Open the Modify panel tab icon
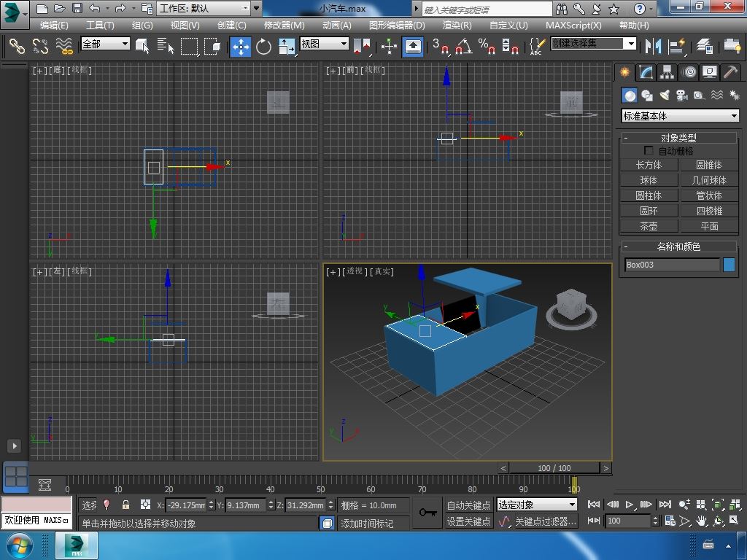Image resolution: width=747 pixels, height=560 pixels. (x=646, y=71)
